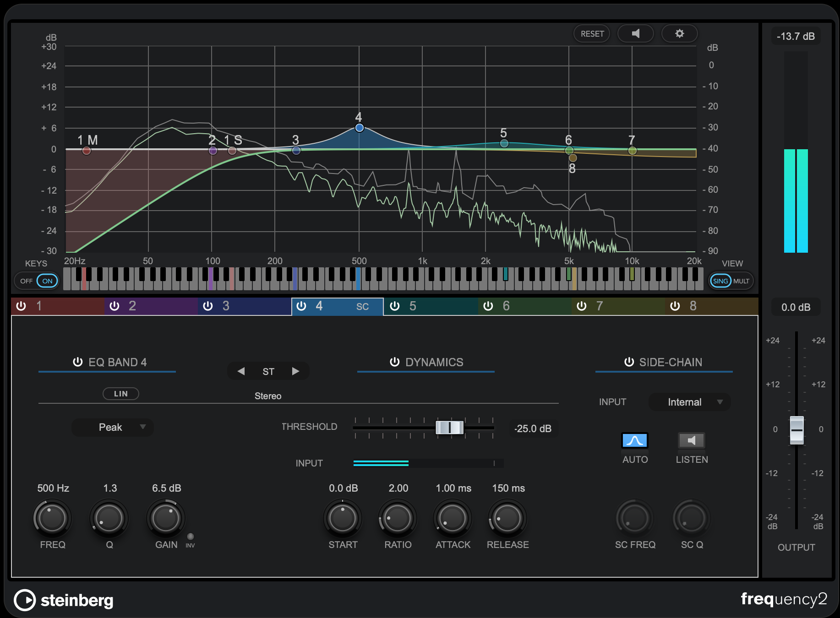The height and width of the screenshot is (618, 840).
Task: Click peak level -13.7 dB readout
Action: pyautogui.click(x=796, y=36)
